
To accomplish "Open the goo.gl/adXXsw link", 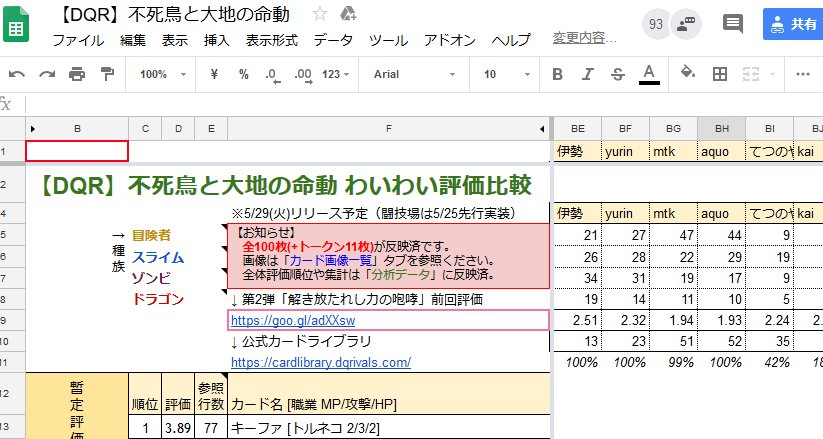I will (293, 320).
